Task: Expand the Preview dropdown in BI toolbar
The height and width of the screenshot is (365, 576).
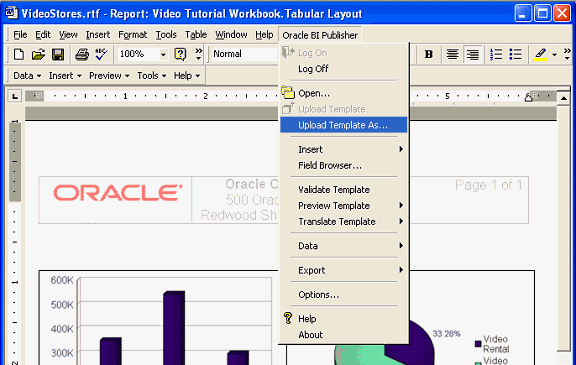Action: [x=109, y=76]
